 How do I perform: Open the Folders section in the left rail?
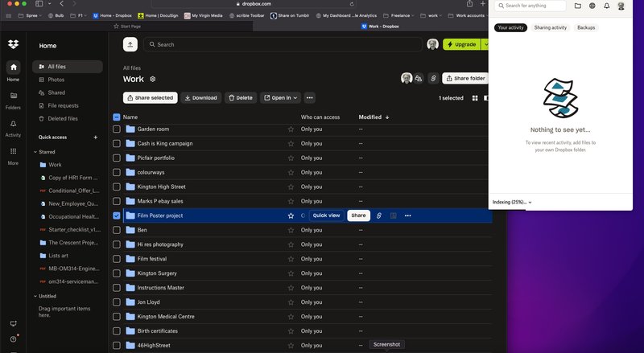click(13, 100)
